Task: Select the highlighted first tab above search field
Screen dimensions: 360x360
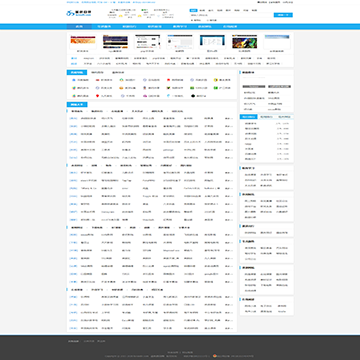Action: (x=193, y=10)
